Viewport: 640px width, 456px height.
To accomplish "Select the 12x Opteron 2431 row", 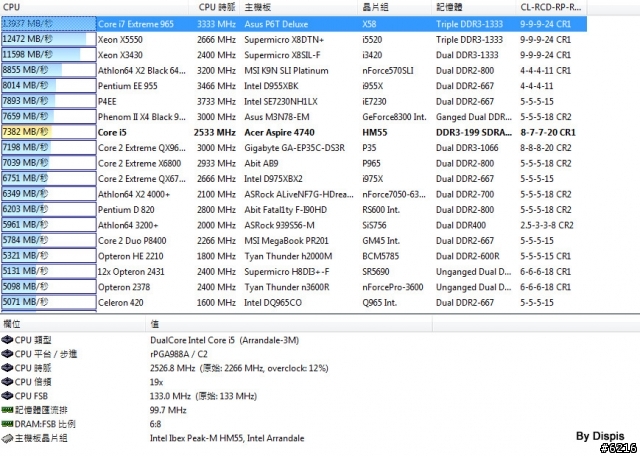I will pyautogui.click(x=294, y=271).
